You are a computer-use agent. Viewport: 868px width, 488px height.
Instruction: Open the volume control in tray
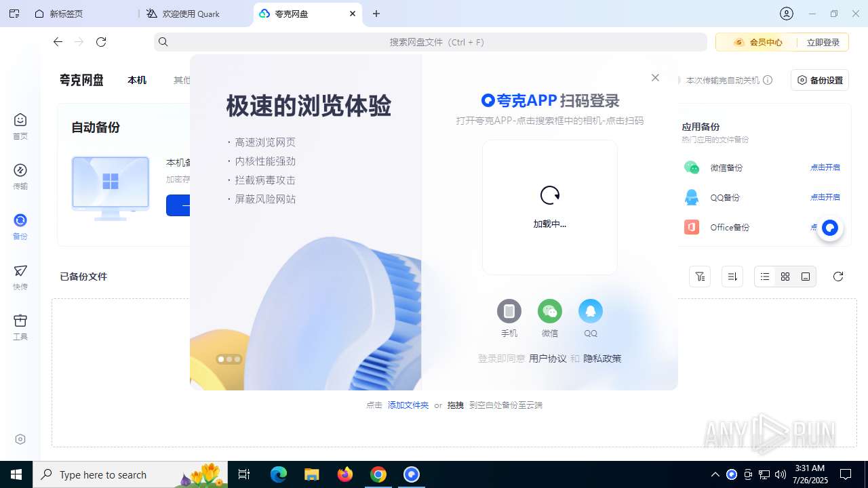pos(781,474)
